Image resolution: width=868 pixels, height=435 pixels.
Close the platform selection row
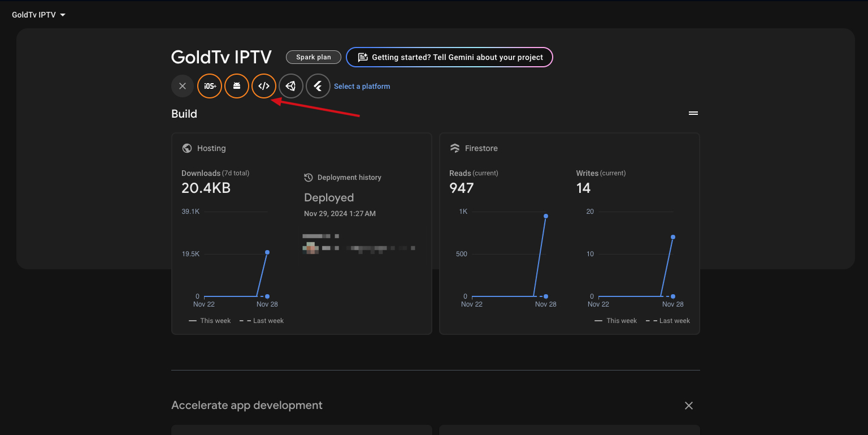pyautogui.click(x=183, y=86)
